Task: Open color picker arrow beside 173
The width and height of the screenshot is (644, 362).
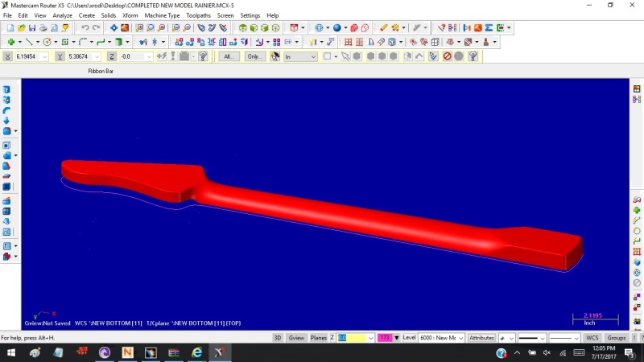Action: click(x=396, y=338)
